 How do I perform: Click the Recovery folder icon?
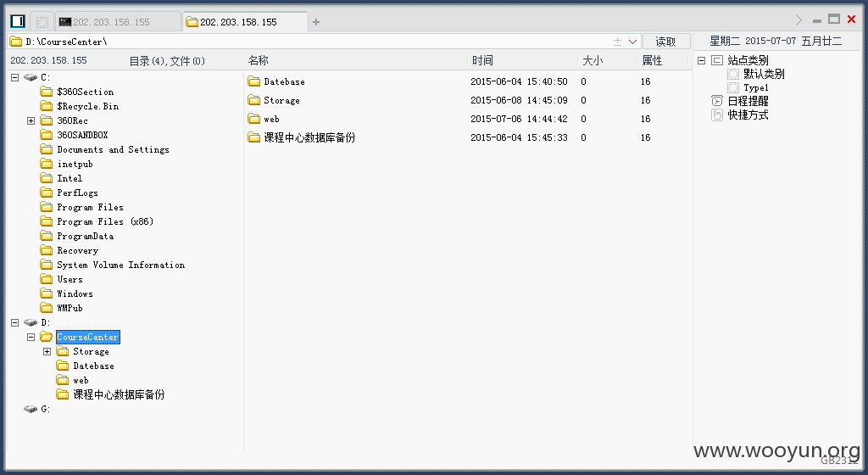tap(47, 250)
